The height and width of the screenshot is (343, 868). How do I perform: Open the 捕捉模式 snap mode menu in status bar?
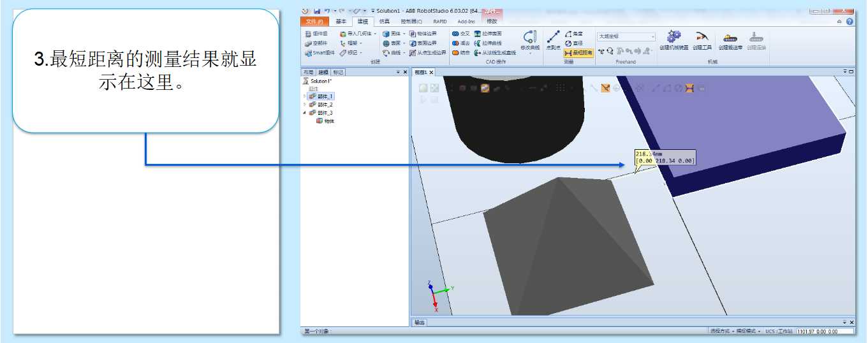[x=749, y=332]
